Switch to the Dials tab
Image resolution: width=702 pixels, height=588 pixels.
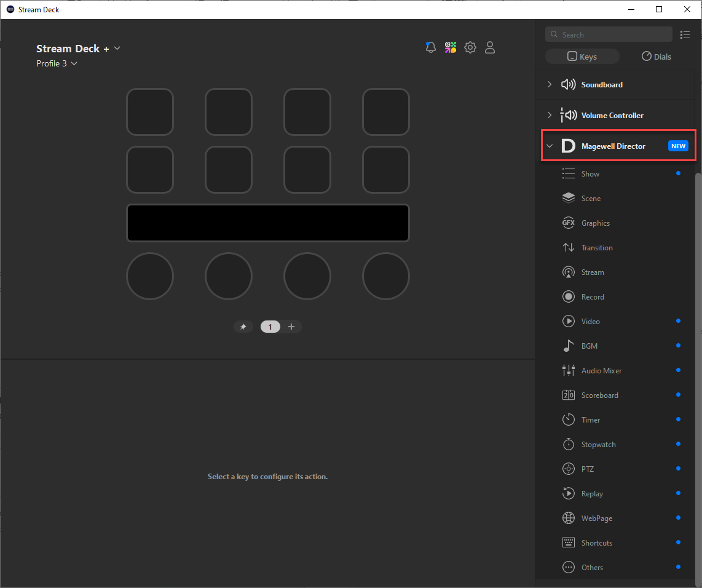[x=657, y=57]
